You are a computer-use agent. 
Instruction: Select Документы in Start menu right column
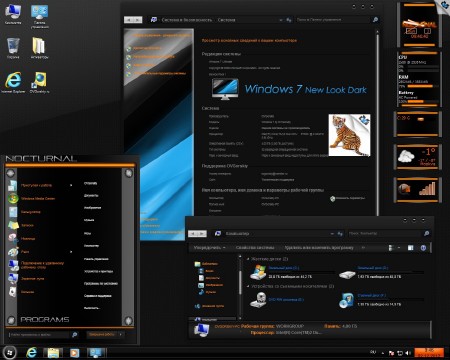[91, 196]
